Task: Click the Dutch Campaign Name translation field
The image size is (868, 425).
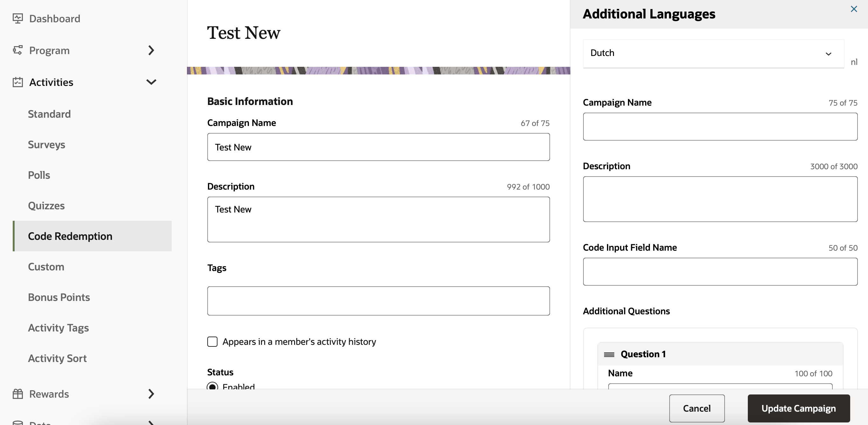Action: (x=720, y=126)
